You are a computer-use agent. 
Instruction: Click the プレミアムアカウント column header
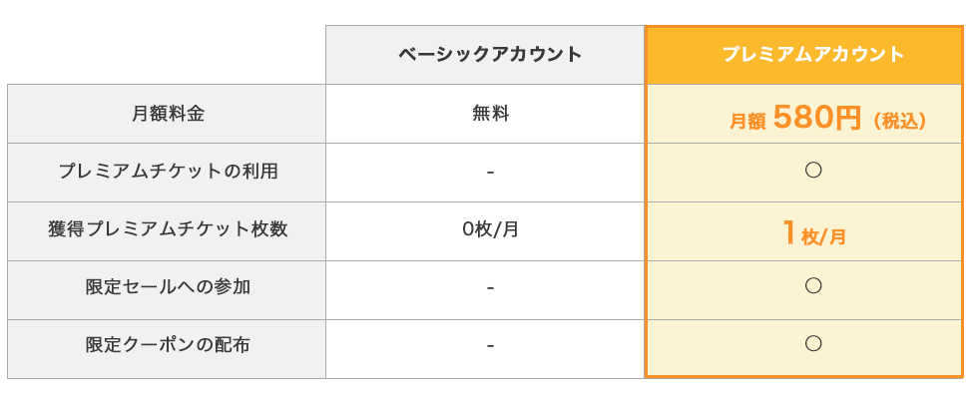coord(812,54)
